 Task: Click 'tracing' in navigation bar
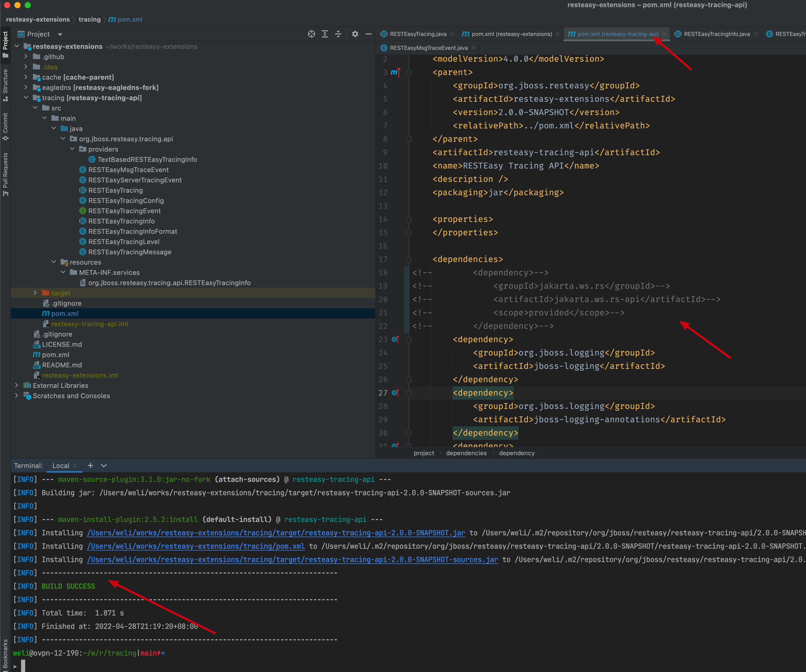[x=89, y=20]
